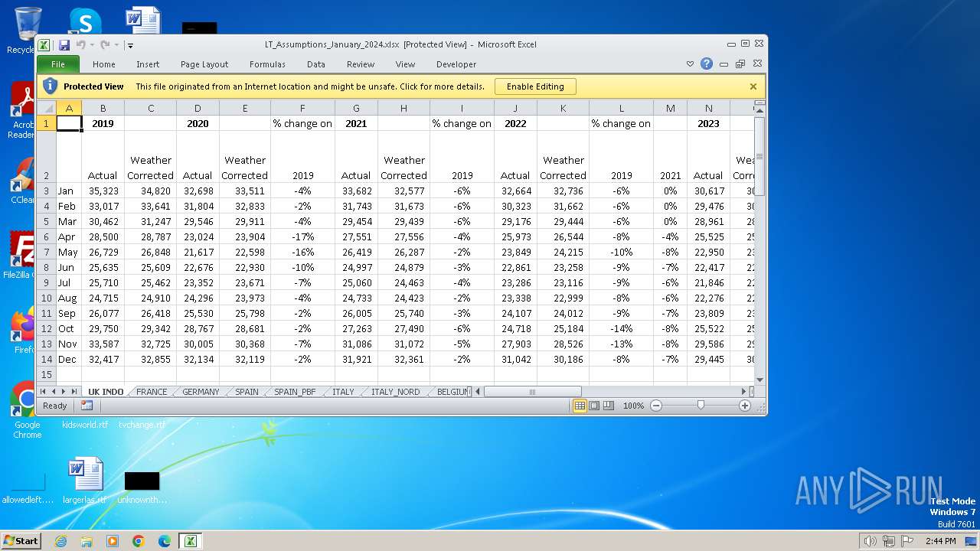Open the Formulas ribbon tab
This screenshot has height=551, width=980.
[x=267, y=64]
